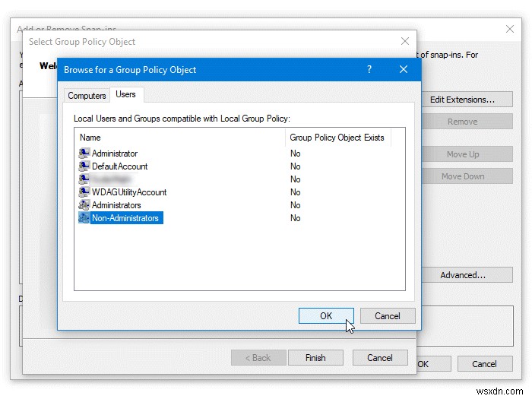This screenshot has height=399, width=532.
Task: Close the Select Group Policy Object window
Action: 405,41
